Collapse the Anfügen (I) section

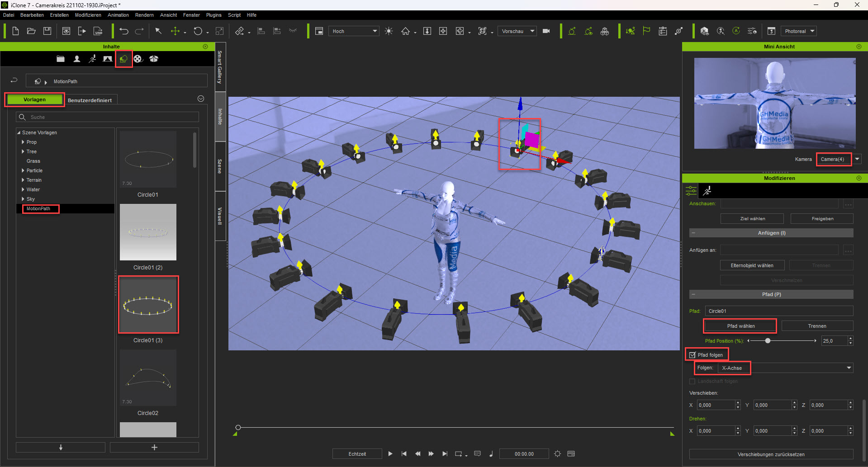693,233
